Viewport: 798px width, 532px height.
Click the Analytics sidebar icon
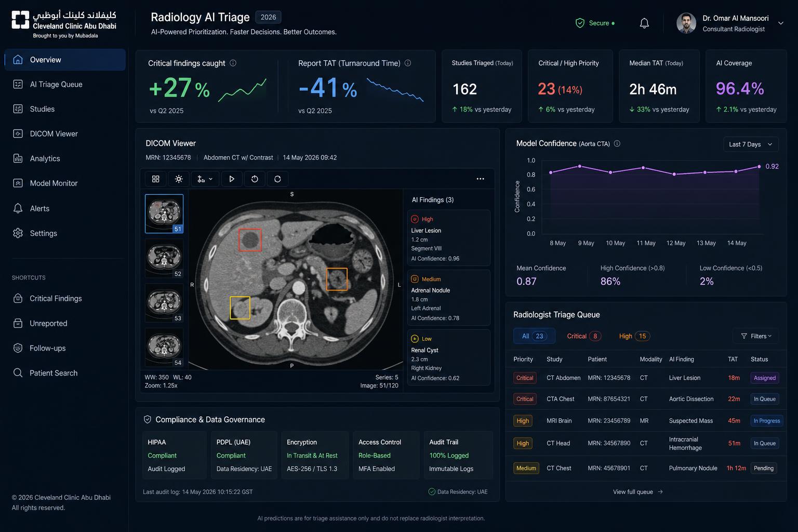point(18,158)
